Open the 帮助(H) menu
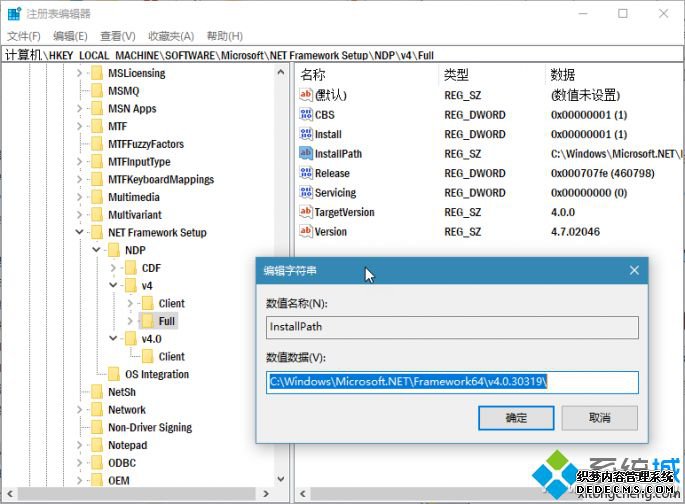 (x=225, y=36)
